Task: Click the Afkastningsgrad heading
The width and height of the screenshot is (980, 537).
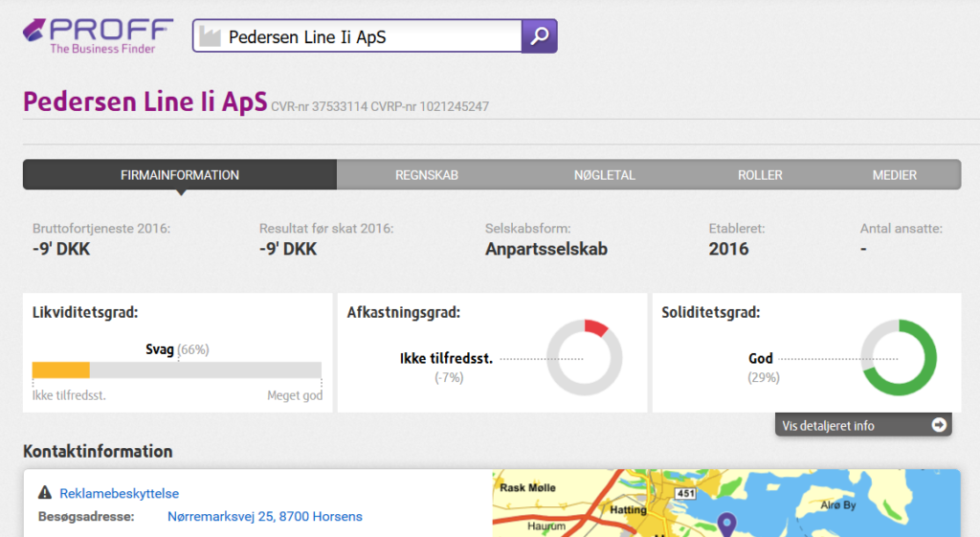Action: click(404, 313)
